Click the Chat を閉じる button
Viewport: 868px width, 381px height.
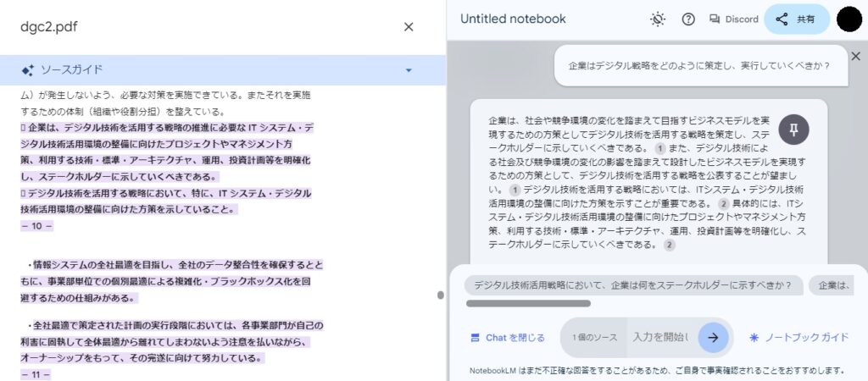(x=507, y=337)
